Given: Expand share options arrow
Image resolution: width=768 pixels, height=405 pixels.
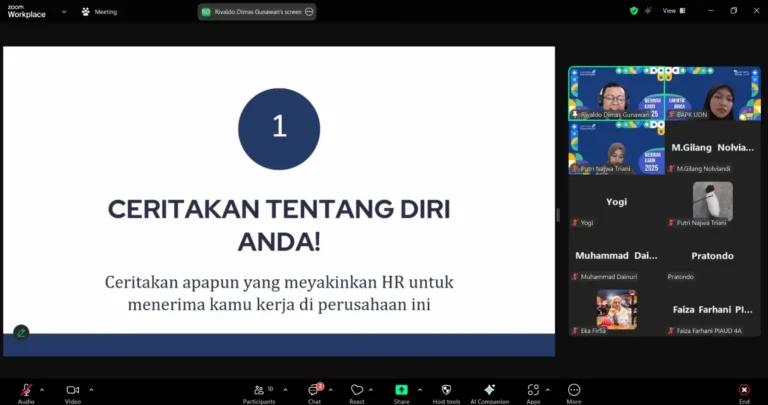Looking at the screenshot, I should pyautogui.click(x=420, y=390).
